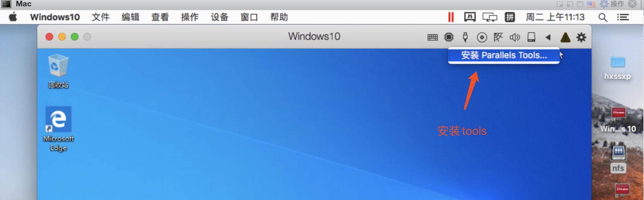644x200 pixels.
Task: Open the network icon in VM title bar
Action: click(498, 37)
